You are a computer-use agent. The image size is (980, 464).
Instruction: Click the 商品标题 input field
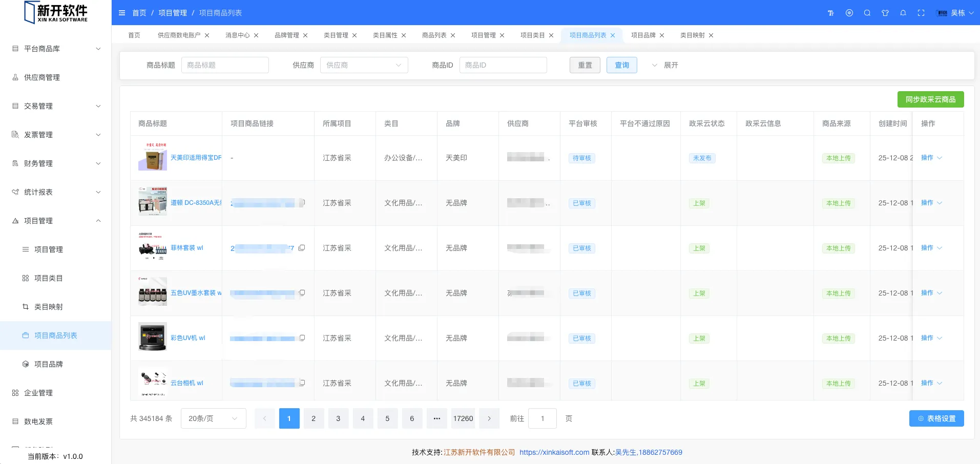[225, 65]
